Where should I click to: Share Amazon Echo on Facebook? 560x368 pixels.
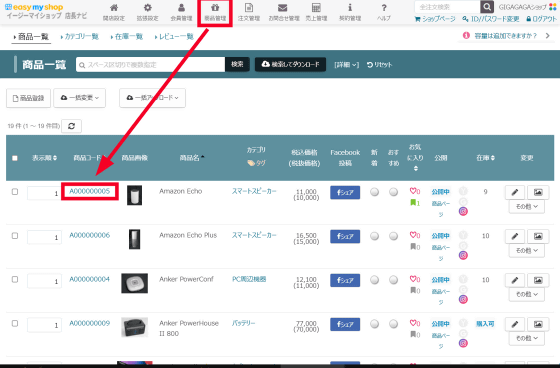(x=345, y=193)
